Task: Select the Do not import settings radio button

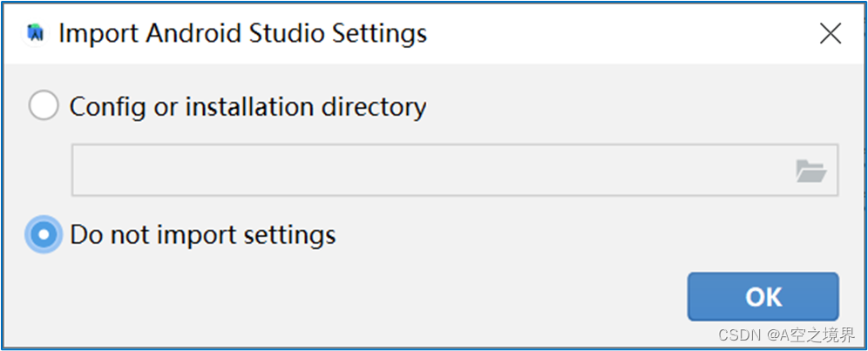Action: click(x=44, y=235)
